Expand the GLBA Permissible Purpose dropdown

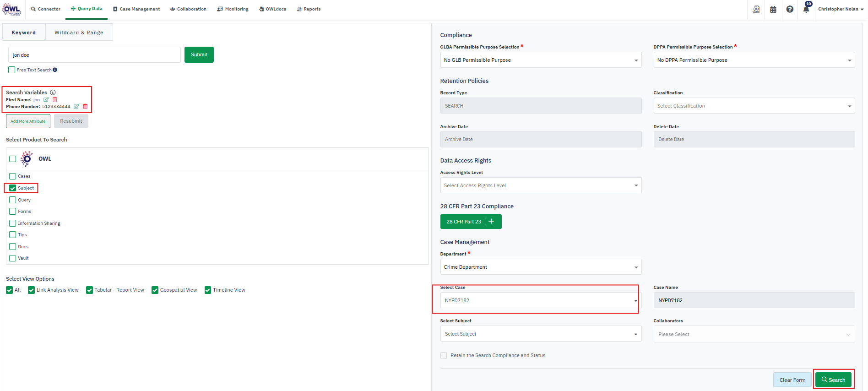(x=540, y=60)
